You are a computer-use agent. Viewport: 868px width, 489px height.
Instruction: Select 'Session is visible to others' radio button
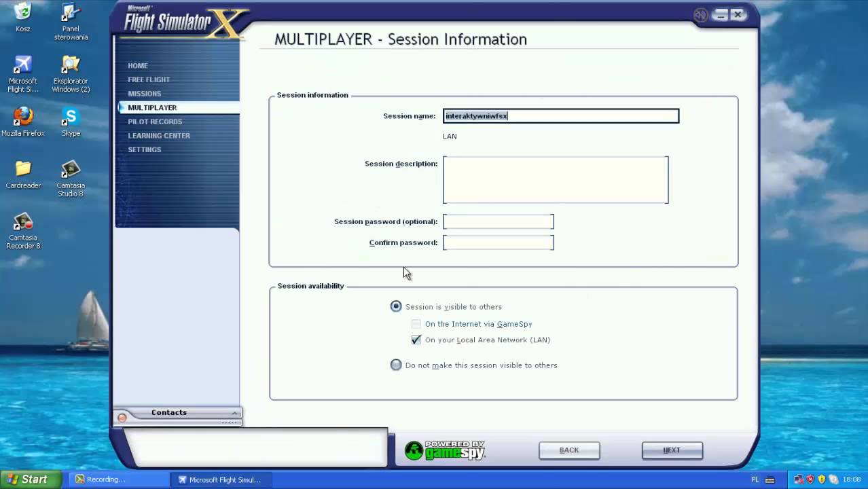(396, 306)
